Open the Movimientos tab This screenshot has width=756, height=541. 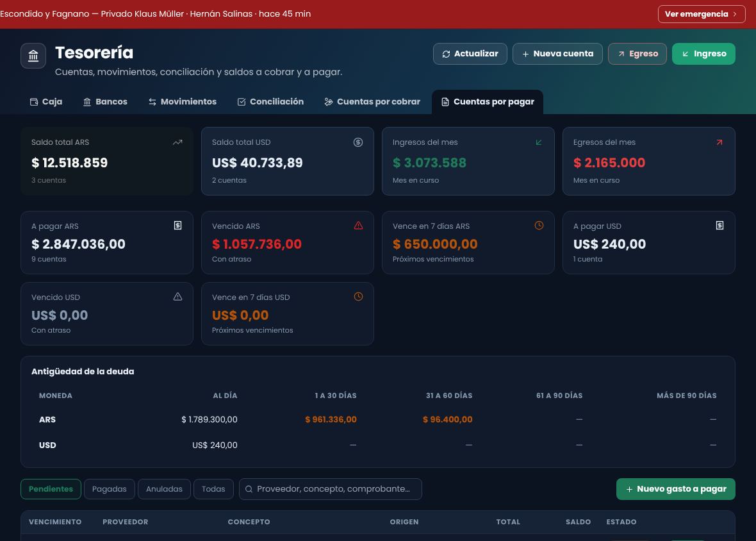(x=182, y=102)
